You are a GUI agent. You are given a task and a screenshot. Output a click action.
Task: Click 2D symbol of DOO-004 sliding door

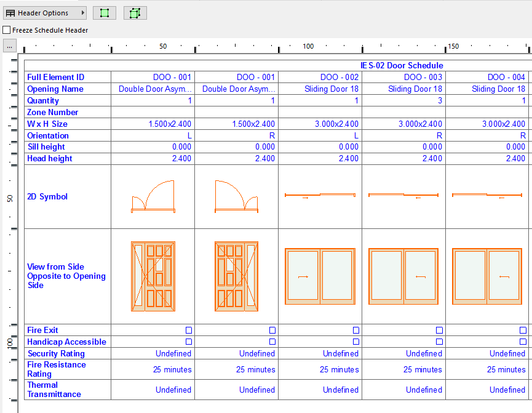487,195
